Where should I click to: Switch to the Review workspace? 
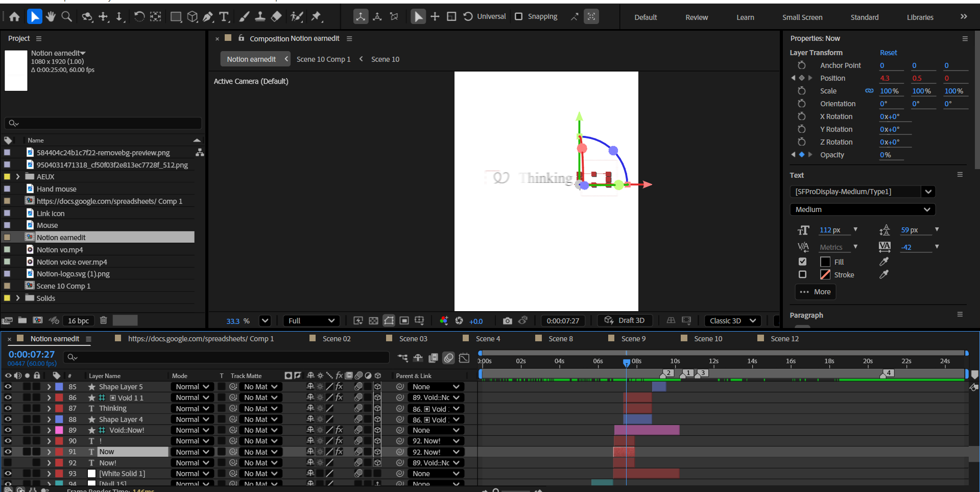pyautogui.click(x=696, y=17)
